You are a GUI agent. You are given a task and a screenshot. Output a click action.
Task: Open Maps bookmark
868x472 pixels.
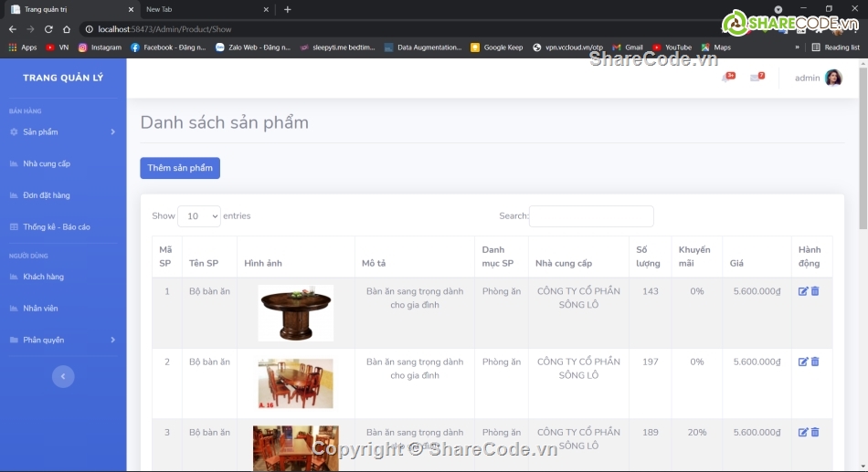pyautogui.click(x=716, y=47)
